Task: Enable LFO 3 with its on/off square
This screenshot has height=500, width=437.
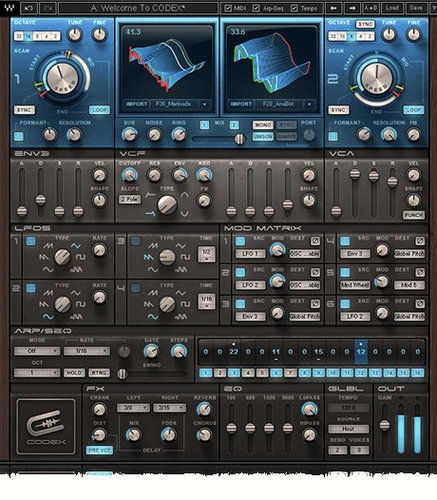Action: coord(135,241)
